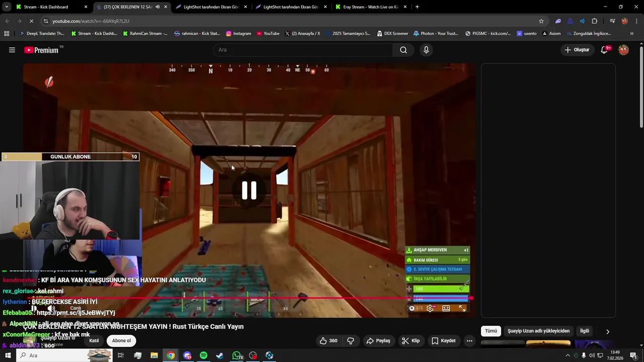Open the video player settings gear

click(430, 308)
